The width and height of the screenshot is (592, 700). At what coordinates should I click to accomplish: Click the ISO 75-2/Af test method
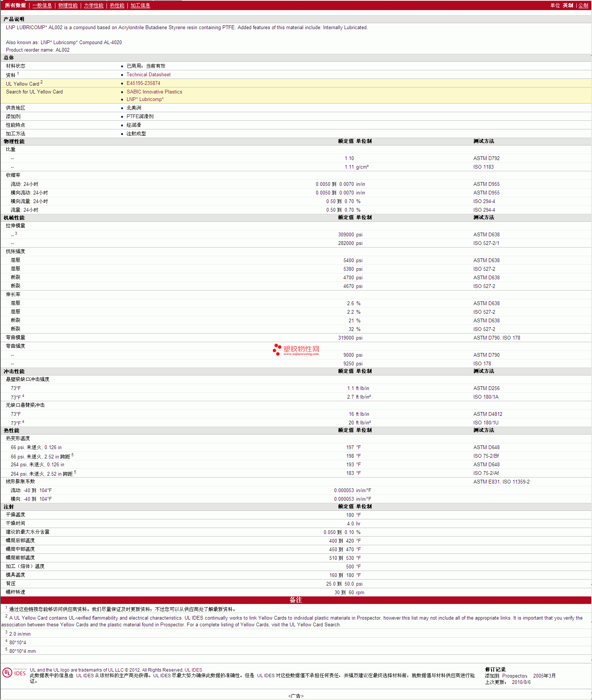(486, 473)
